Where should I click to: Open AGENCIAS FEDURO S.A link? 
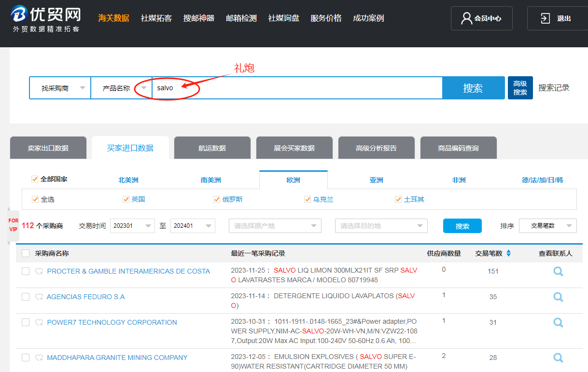pyautogui.click(x=86, y=297)
